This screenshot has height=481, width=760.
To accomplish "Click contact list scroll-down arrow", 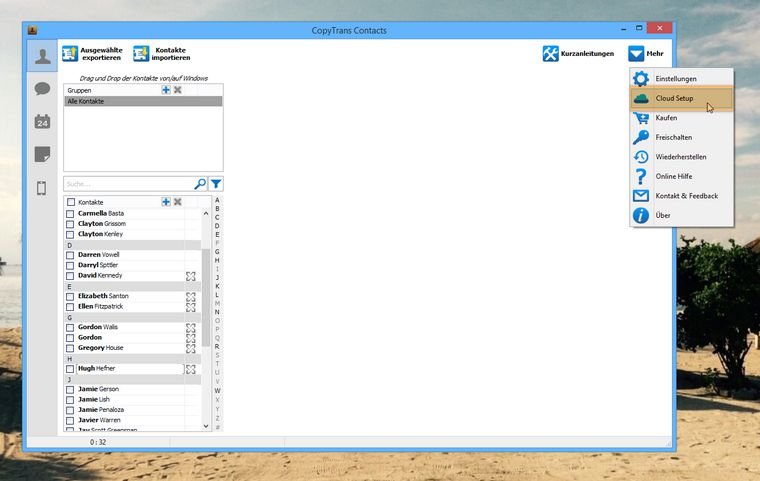I will click(206, 426).
